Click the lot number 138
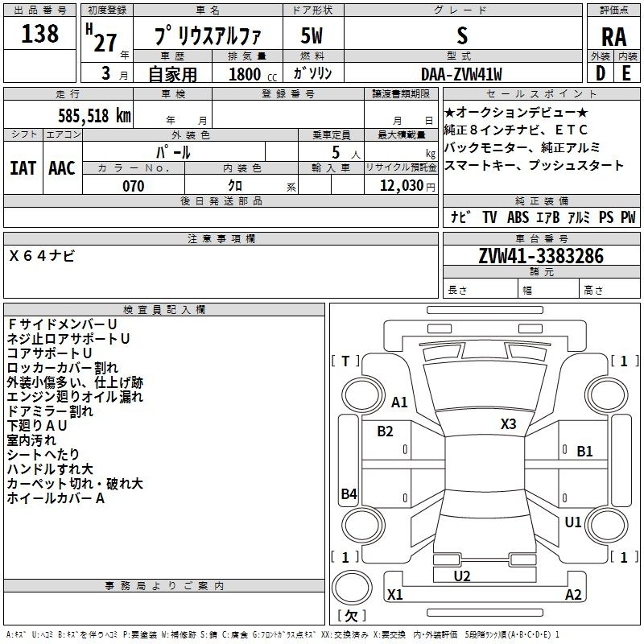This screenshot has height=644, width=644. click(40, 34)
